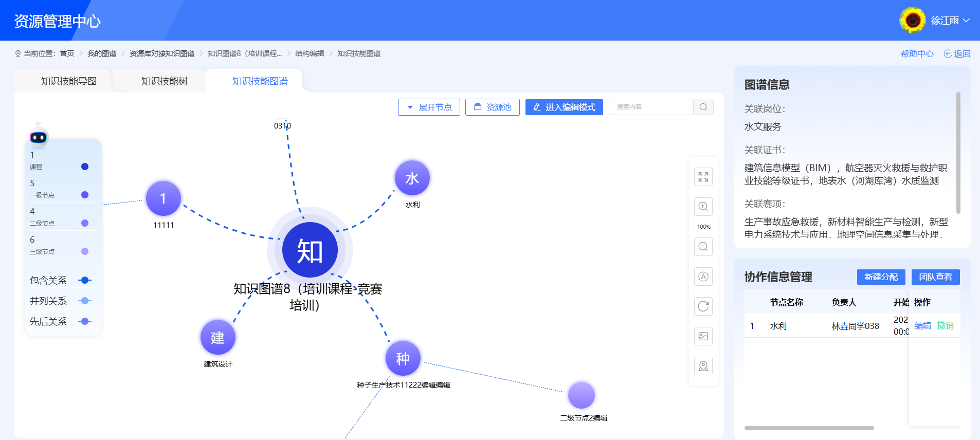Click the auto layout icon
Screen dimensions: 980x440
(x=703, y=277)
